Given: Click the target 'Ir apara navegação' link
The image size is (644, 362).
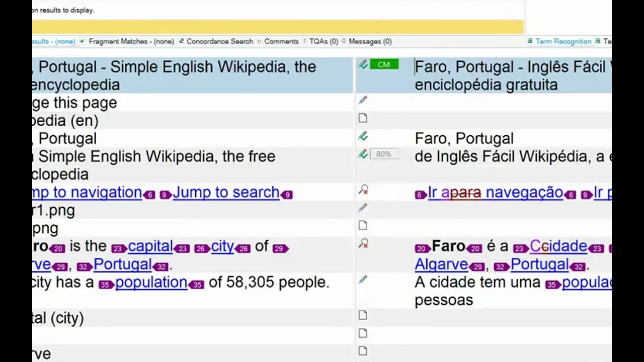Looking at the screenshot, I should pyautogui.click(x=495, y=192).
